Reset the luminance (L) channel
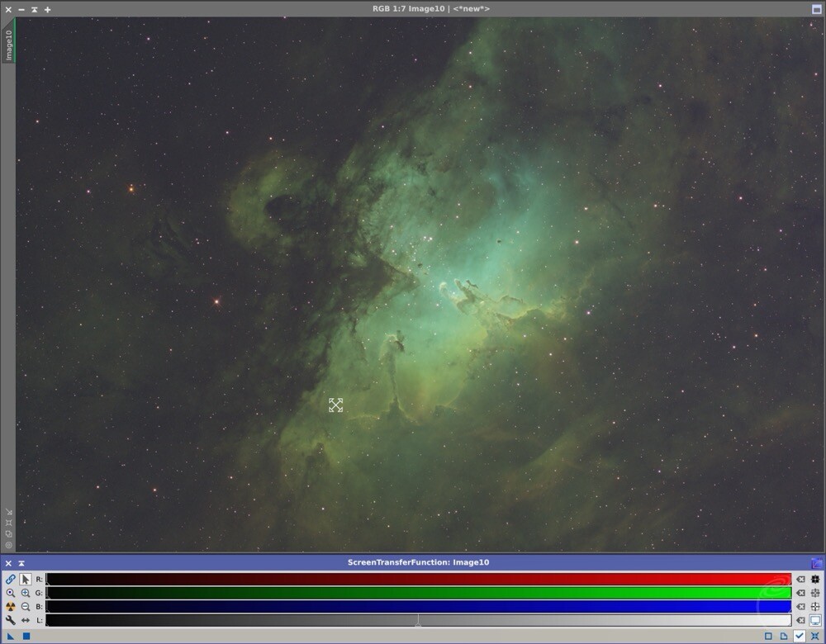This screenshot has height=644, width=826. [x=800, y=619]
